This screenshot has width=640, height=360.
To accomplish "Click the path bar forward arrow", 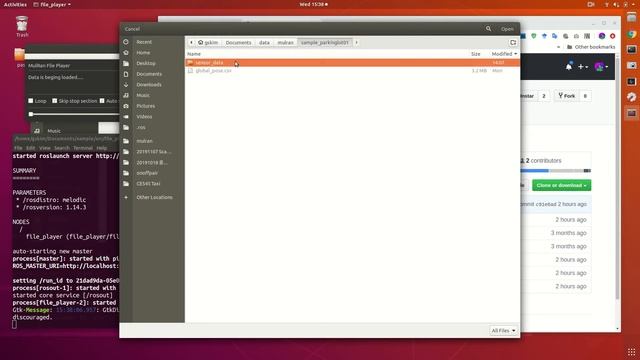I will point(356,42).
